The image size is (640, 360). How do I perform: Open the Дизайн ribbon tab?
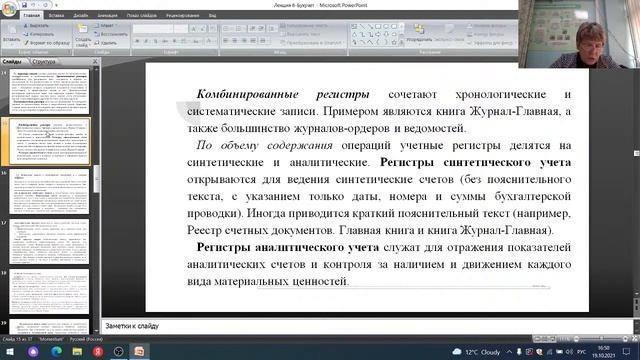80,16
